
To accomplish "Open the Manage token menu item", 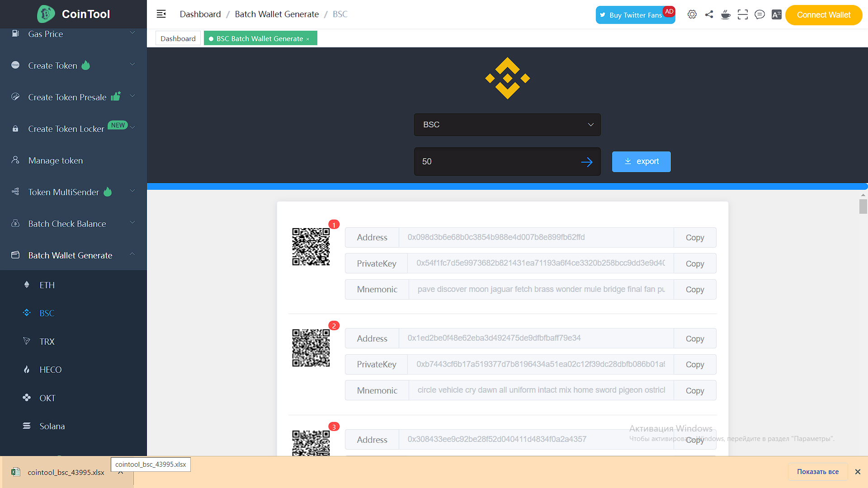I will click(56, 160).
